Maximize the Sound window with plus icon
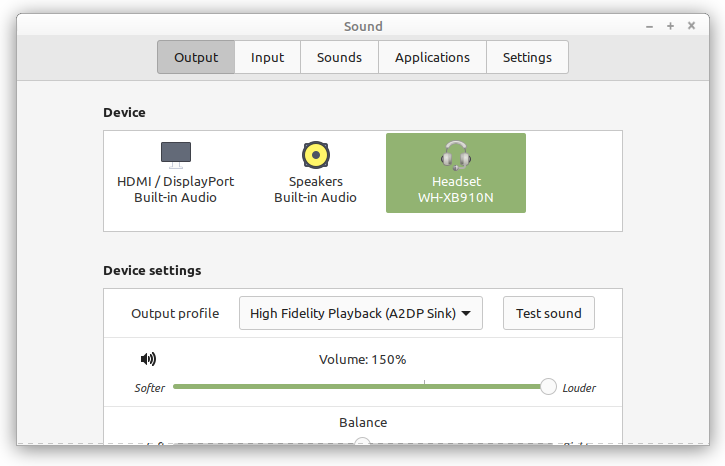The width and height of the screenshot is (725, 466). (x=670, y=26)
